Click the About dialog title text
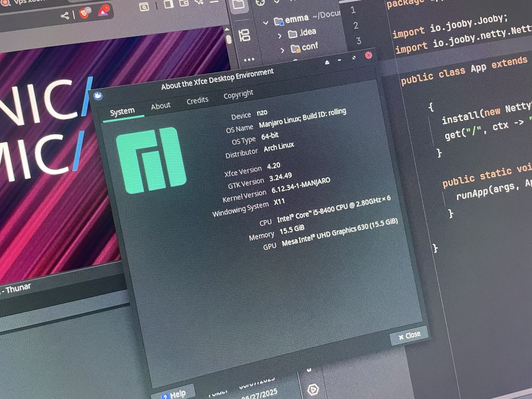This screenshot has width=532, height=399. (217, 79)
